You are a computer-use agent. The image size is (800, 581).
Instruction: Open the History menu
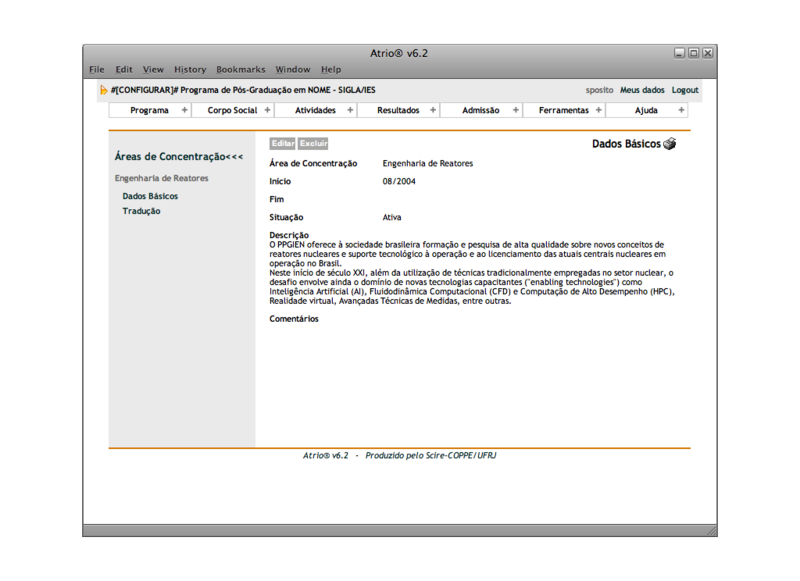click(x=190, y=69)
